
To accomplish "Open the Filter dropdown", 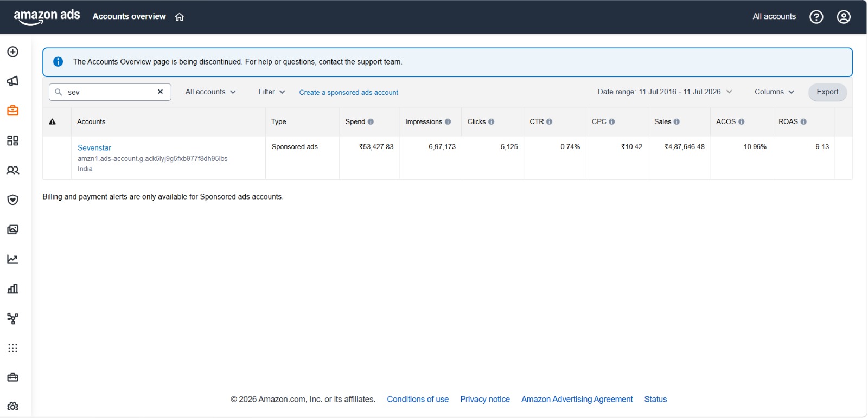I will [272, 92].
